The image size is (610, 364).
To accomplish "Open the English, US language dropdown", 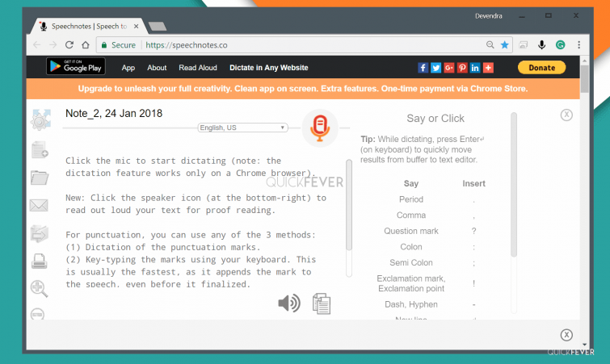I will (242, 128).
